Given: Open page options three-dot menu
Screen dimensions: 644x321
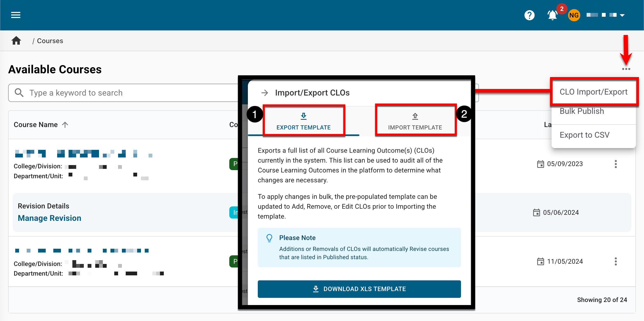Looking at the screenshot, I should (x=626, y=69).
